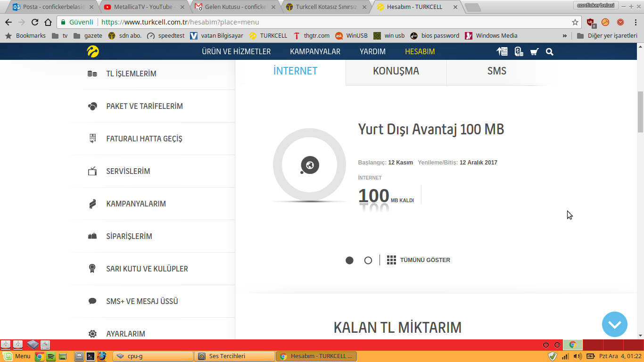Image resolution: width=644 pixels, height=362 pixels.
Task: Click the globe icon inside the usage ring
Action: [x=310, y=165]
